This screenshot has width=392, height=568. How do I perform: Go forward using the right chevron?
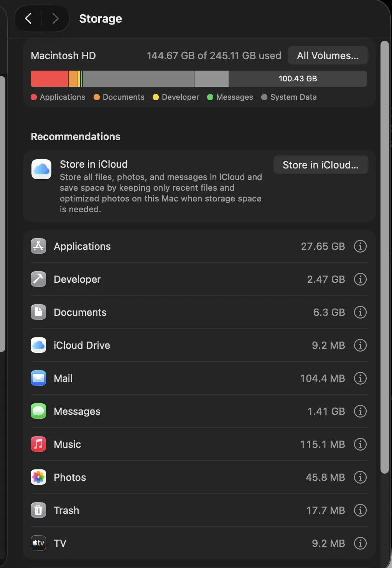point(56,18)
